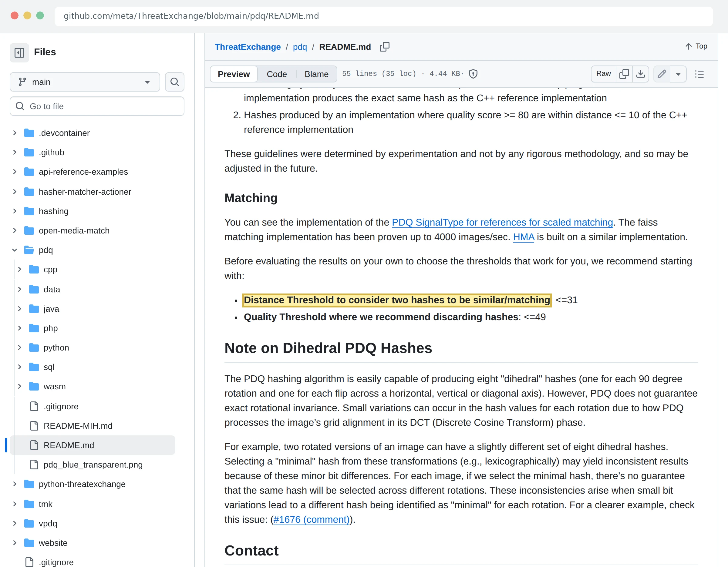This screenshot has height=567, width=728.
Task: Open the open-media-match folder
Action: pos(74,230)
